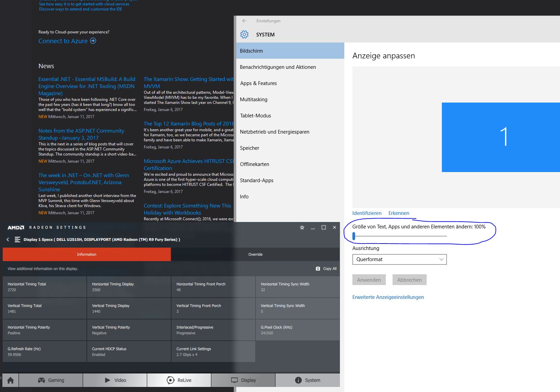Screen dimensions: 560x392
Task: Open Microsoft Azure Achieves HITRUST article
Action: pos(189,165)
